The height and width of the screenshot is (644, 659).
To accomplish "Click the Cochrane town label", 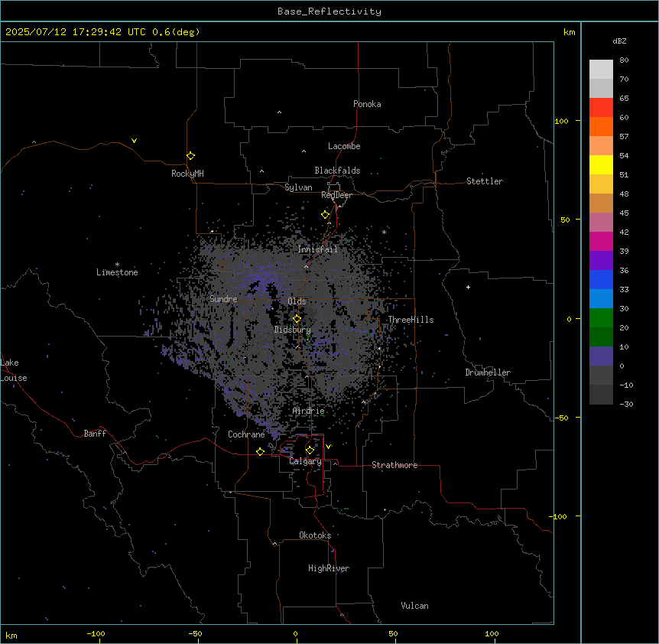I will tap(246, 434).
